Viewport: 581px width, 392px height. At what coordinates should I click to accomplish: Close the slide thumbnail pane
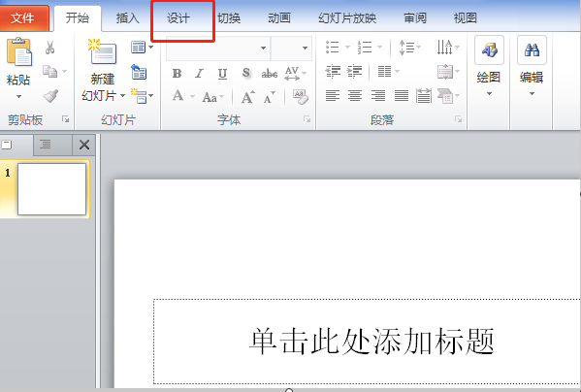pos(84,145)
